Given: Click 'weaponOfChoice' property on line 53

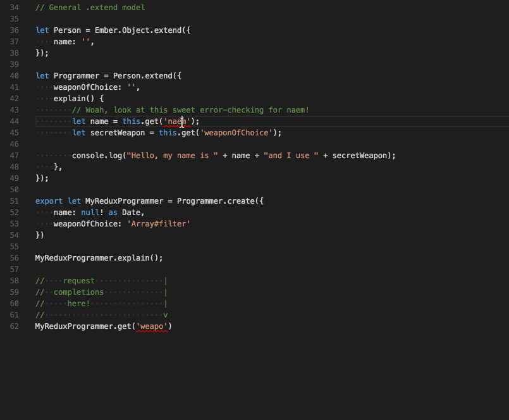Looking at the screenshot, I should [x=85, y=224].
